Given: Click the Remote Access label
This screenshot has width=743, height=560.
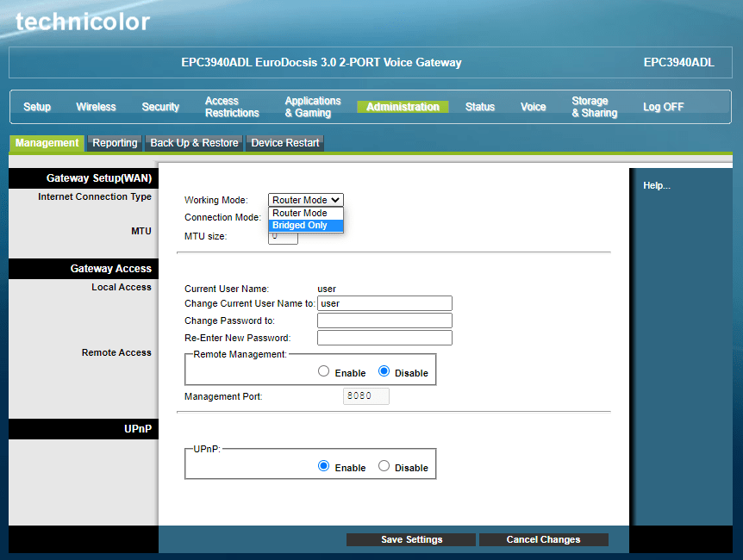Looking at the screenshot, I should tap(116, 352).
